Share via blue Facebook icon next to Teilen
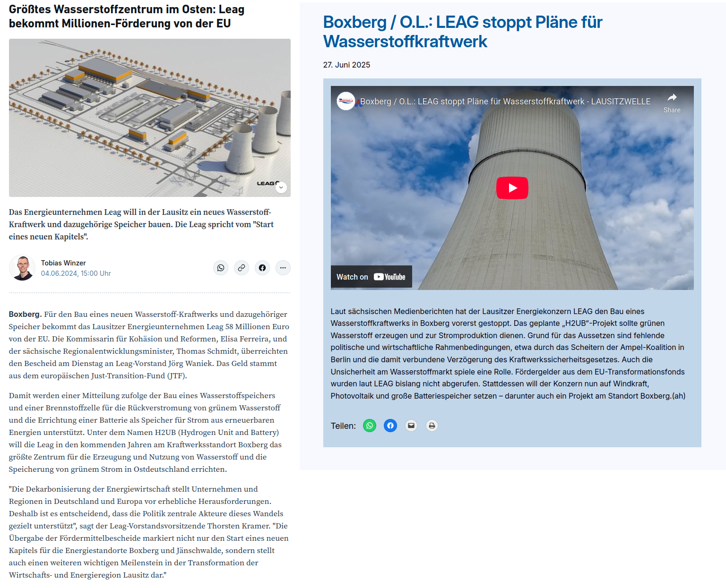 pyautogui.click(x=390, y=426)
